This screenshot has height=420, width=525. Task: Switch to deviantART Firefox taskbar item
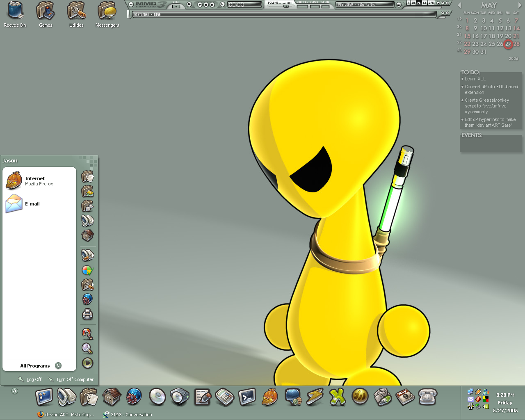pos(66,415)
